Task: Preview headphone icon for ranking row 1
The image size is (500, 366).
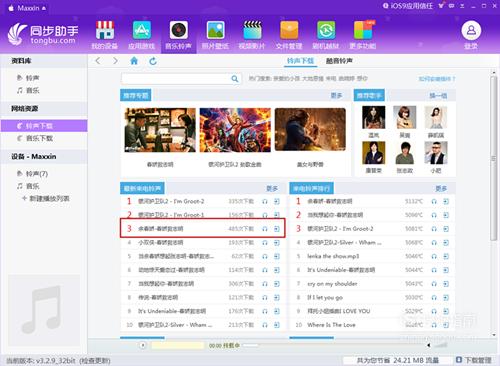Action: (x=434, y=201)
